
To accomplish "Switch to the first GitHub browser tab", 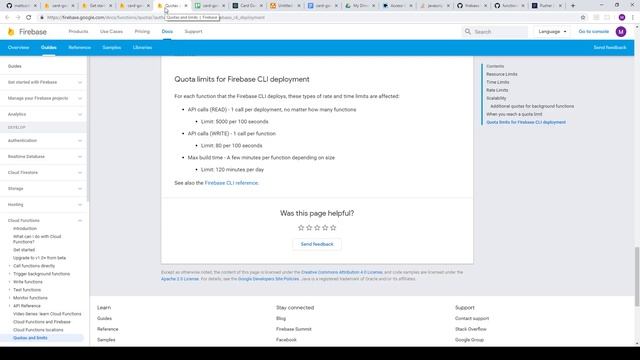I will (x=20, y=6).
